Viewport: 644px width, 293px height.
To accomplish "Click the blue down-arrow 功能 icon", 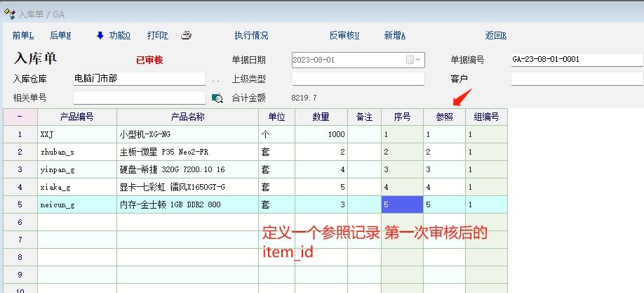I will pyautogui.click(x=100, y=35).
